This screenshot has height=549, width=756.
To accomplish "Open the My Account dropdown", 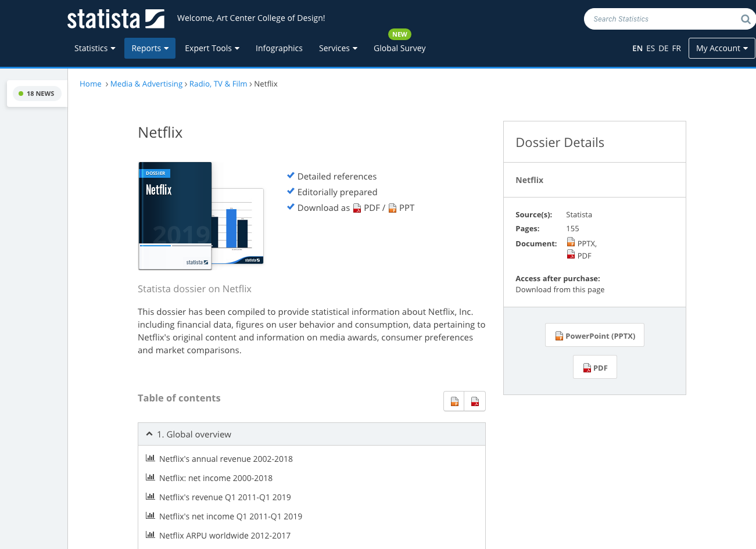I will [722, 48].
